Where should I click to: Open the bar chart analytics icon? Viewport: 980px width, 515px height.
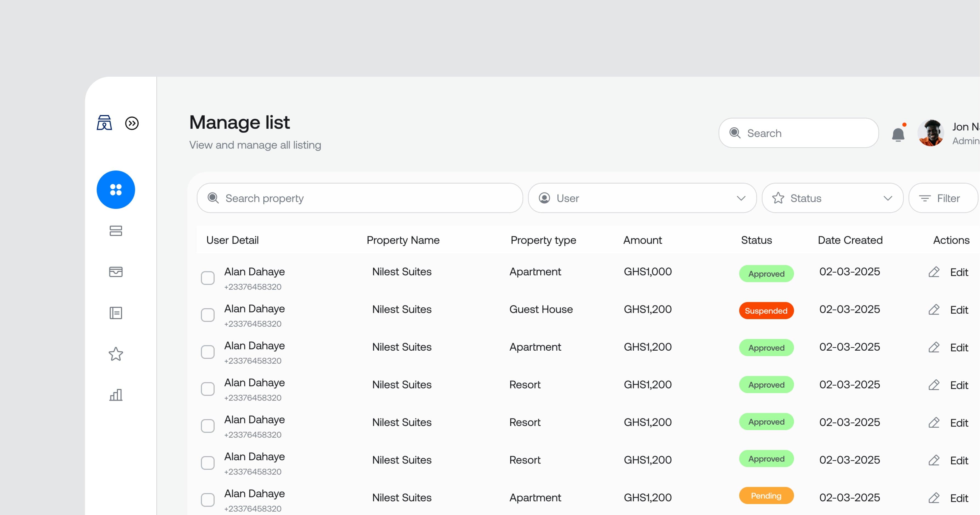116,395
